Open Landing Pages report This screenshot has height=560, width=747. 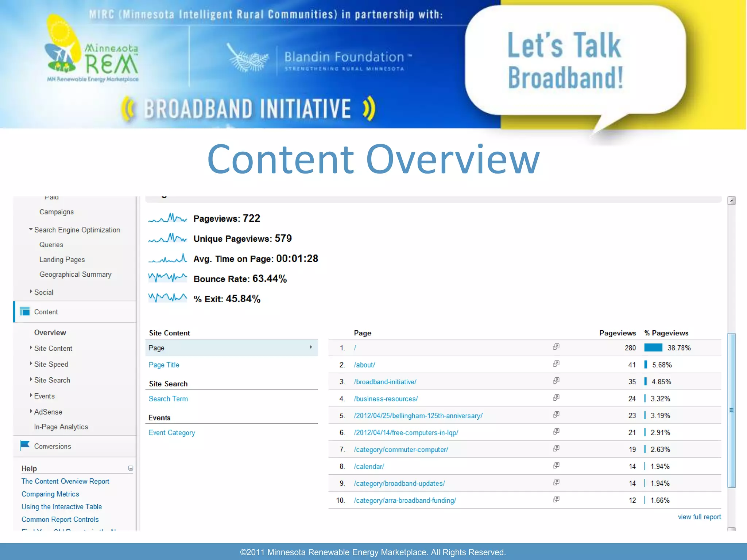62,260
